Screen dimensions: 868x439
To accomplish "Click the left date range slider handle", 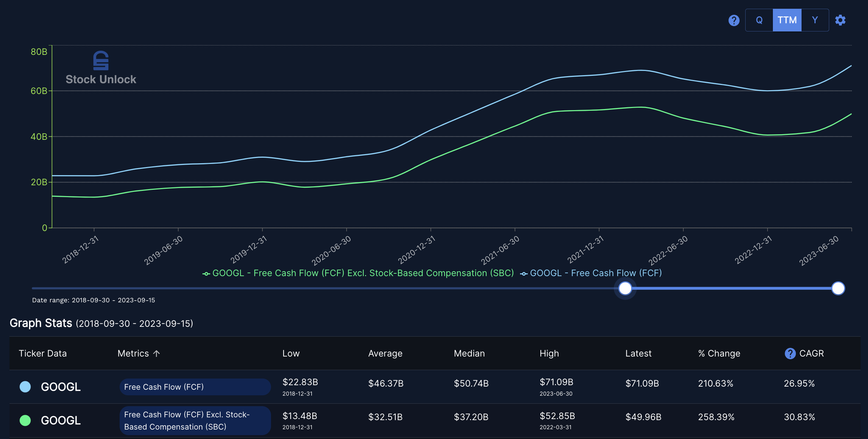I will click(x=625, y=288).
